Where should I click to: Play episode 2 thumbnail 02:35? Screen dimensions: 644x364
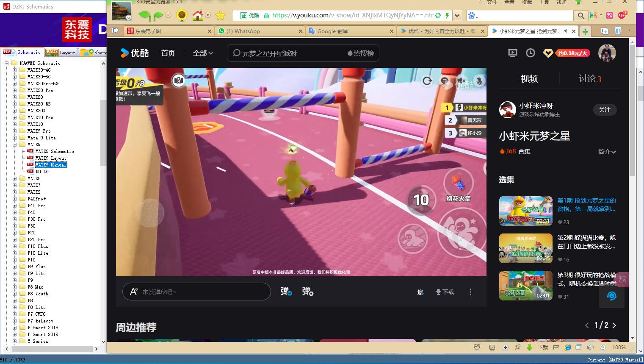(x=526, y=248)
